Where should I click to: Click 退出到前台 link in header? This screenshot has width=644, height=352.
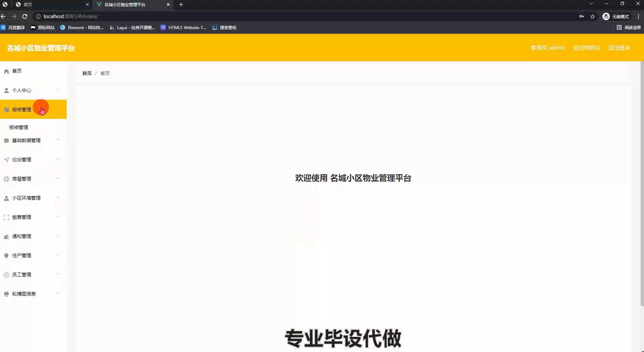pos(586,48)
